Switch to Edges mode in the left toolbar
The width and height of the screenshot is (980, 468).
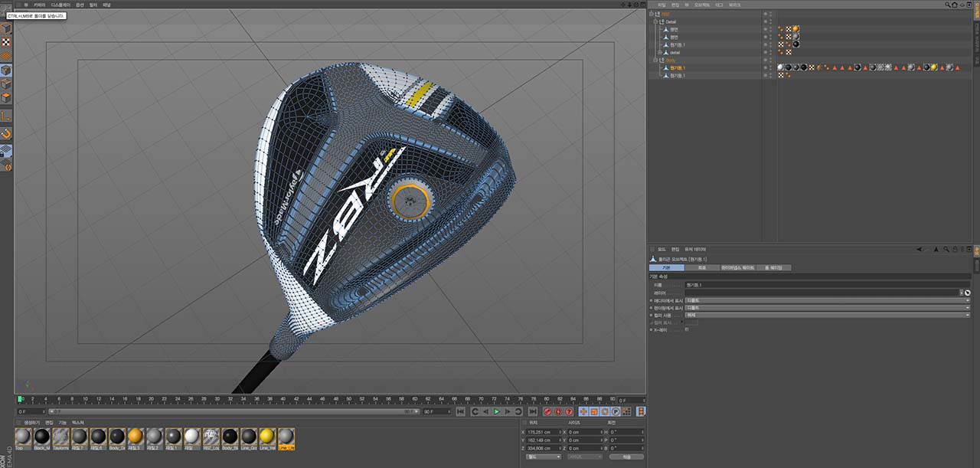5,83
